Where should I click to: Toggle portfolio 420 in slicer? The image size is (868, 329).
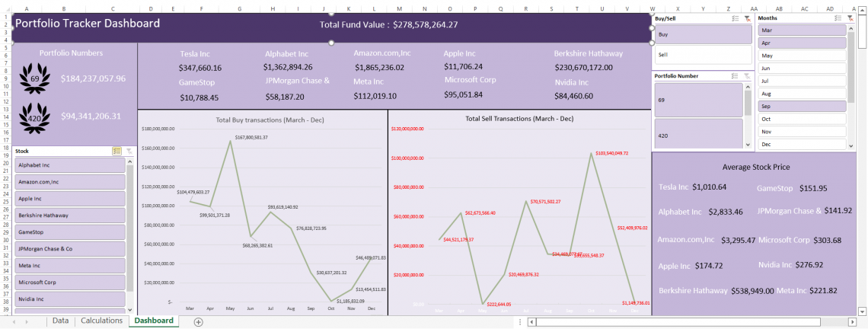699,133
